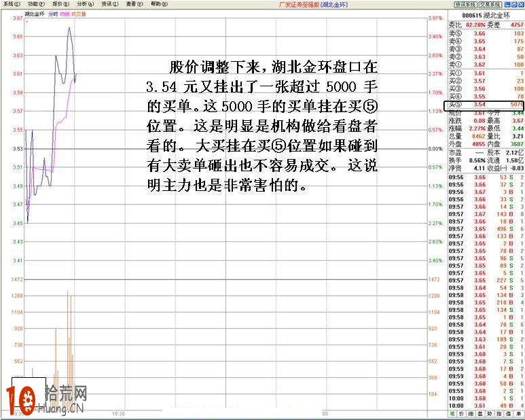This screenshot has height=420, width=525.
Task: Select the 09:59 trade of 58 B
Action: pyautogui.click(x=486, y=383)
